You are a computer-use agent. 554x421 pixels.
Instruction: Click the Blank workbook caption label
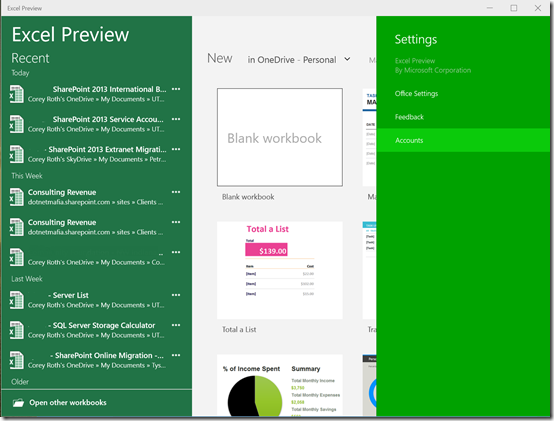point(248,197)
